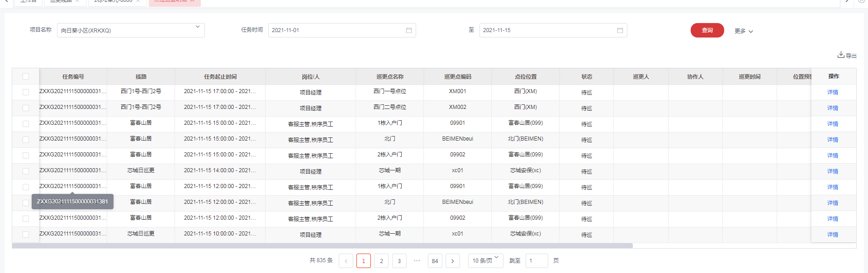This screenshot has height=273, width=868.
Task: Open 详情 for the 12:00 北门 row
Action: pyautogui.click(x=833, y=203)
